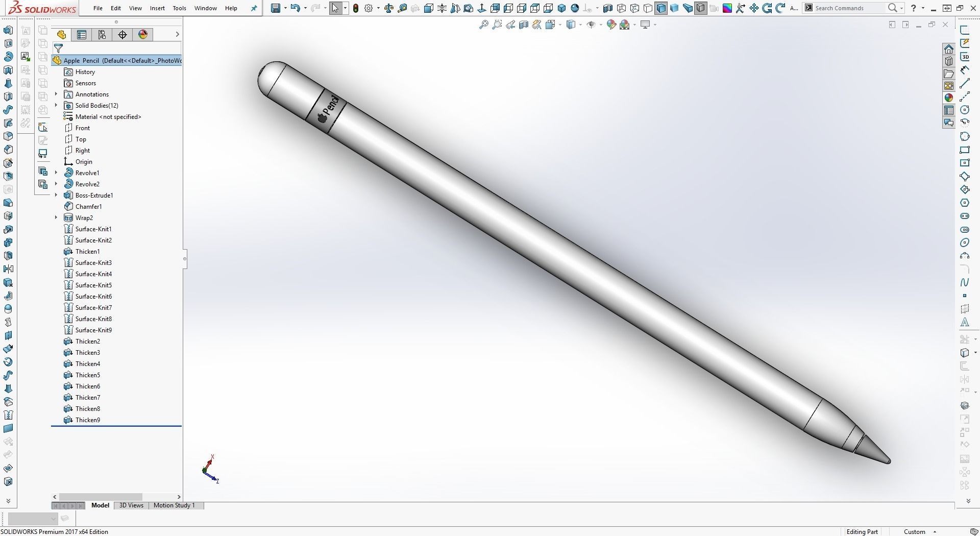Screen dimensions: 980x536
Task: Click the Edit Appearance color ball icon
Action: (x=611, y=25)
